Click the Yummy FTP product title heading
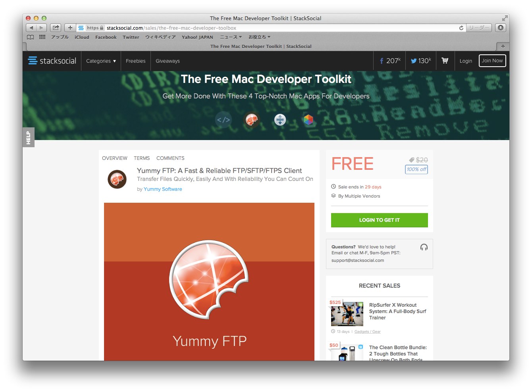532x392 pixels. [219, 171]
